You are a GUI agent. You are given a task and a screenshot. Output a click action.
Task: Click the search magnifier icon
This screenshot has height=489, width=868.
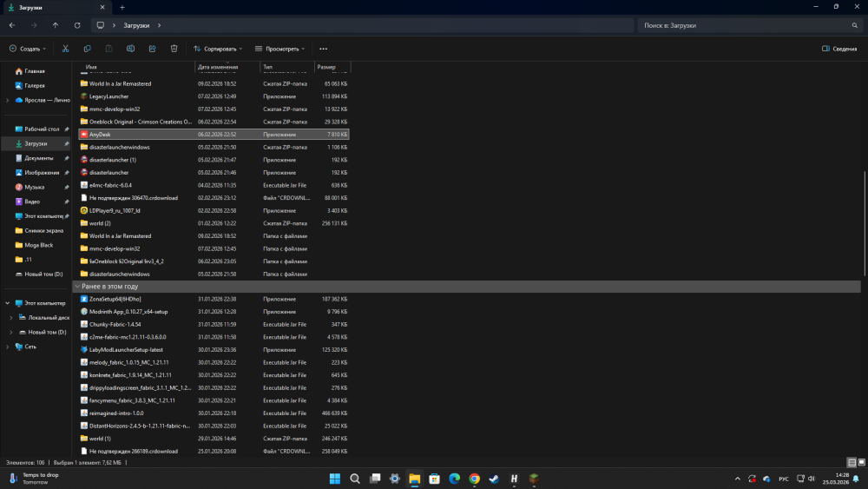point(855,25)
